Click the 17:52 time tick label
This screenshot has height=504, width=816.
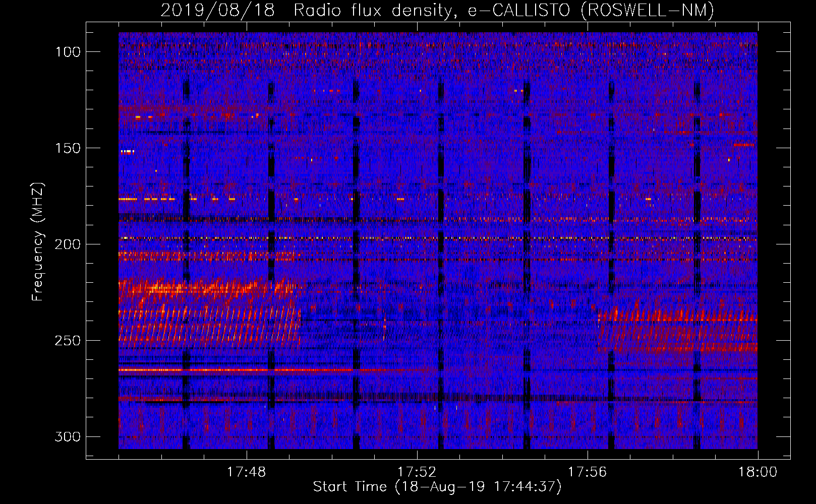point(417,472)
